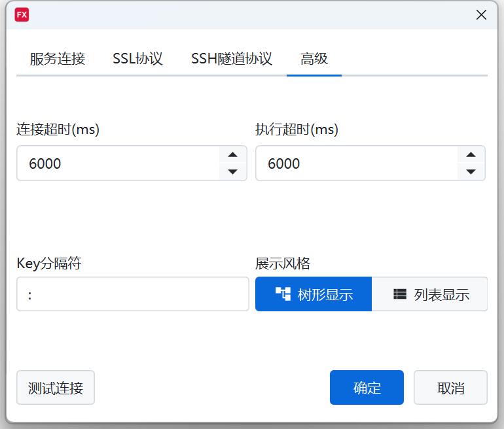
Task: Switch display style to 列表显示
Action: [x=430, y=294]
